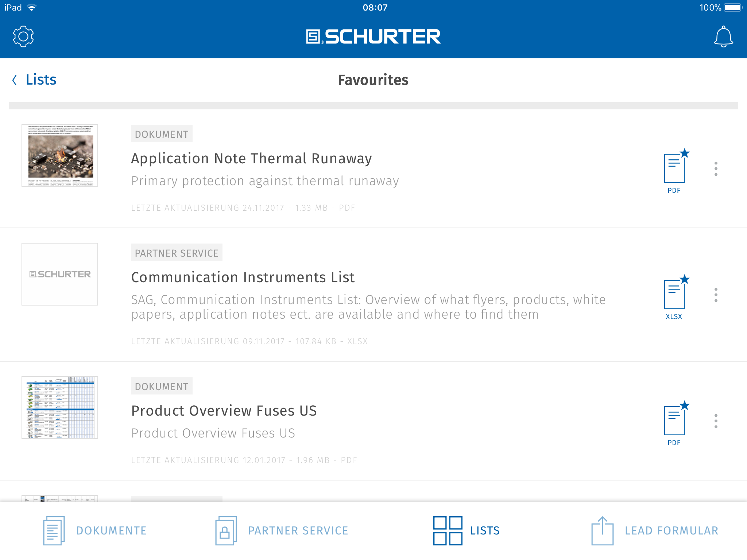Open the Thermal Runaway document thumbnail
The height and width of the screenshot is (560, 747).
coord(60,155)
